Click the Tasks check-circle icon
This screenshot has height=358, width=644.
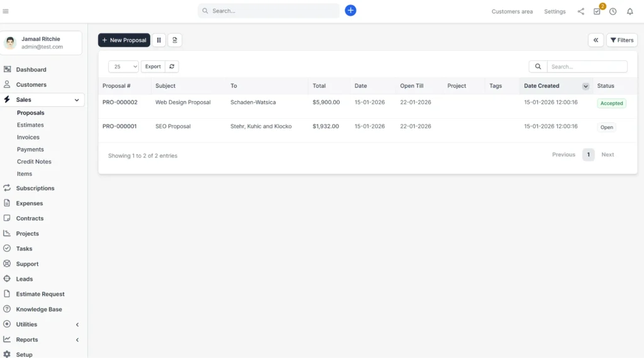(7, 249)
